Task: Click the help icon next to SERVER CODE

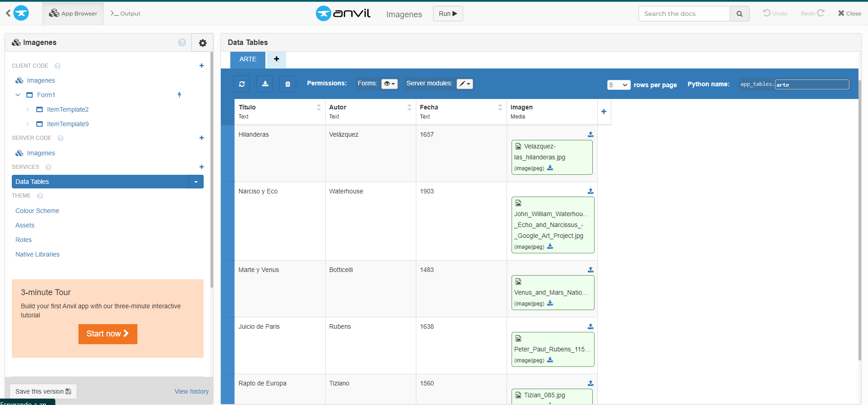Action: click(x=60, y=138)
